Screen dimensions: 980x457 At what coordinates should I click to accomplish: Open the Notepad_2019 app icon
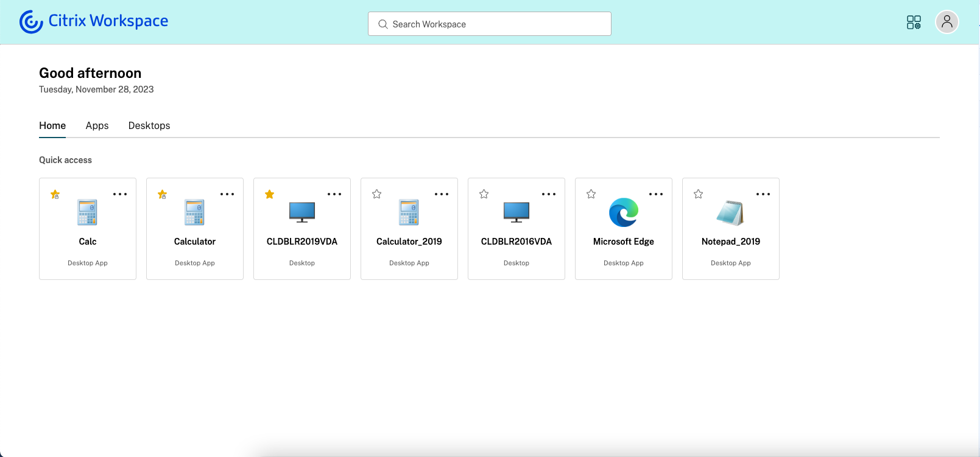coord(730,213)
